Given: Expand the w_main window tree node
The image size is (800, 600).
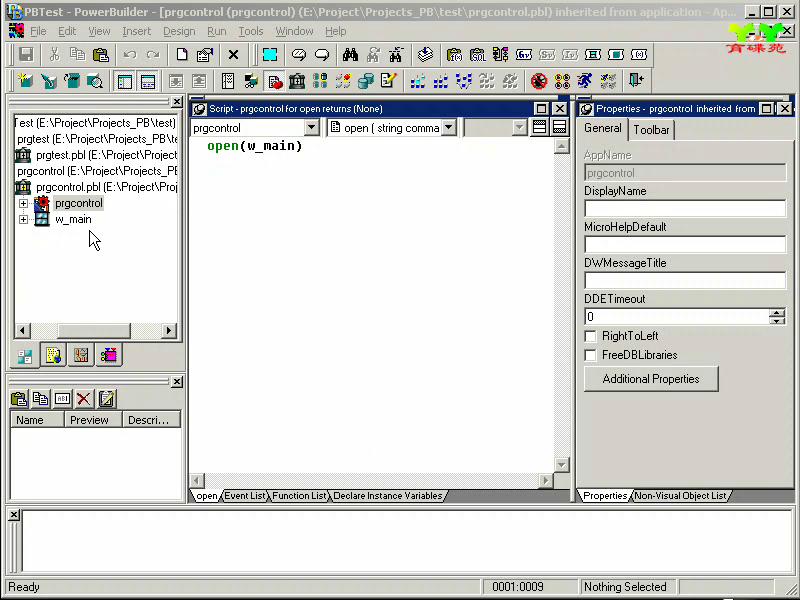Looking at the screenshot, I should [23, 219].
